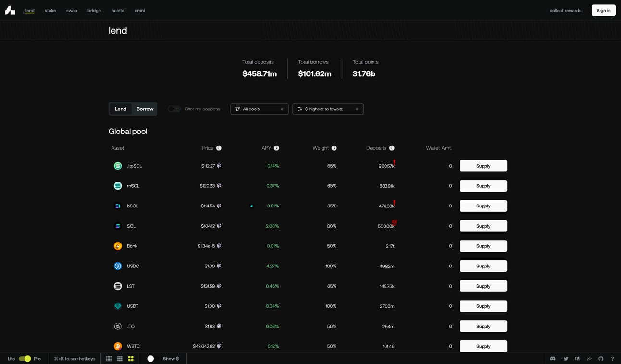
Task: Click Supply for USDT
Action: (x=483, y=306)
